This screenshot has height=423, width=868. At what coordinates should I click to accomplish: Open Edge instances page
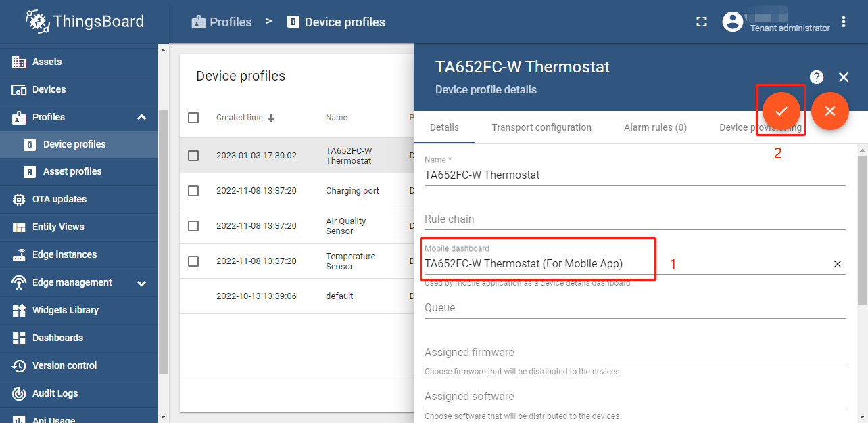pyautogui.click(x=78, y=254)
